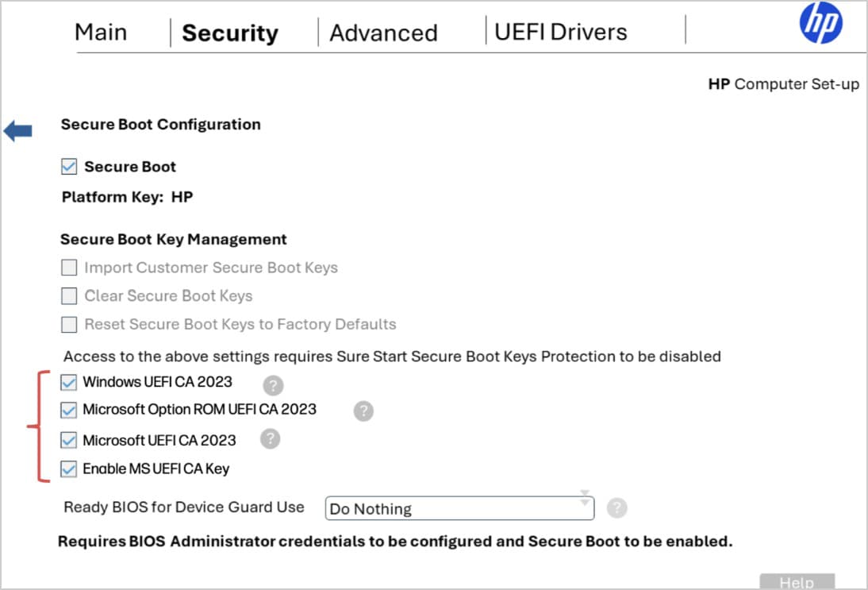Viewport: 868px width, 590px height.
Task: Disable the Enable MS UEFI CA Key option
Action: (x=69, y=469)
